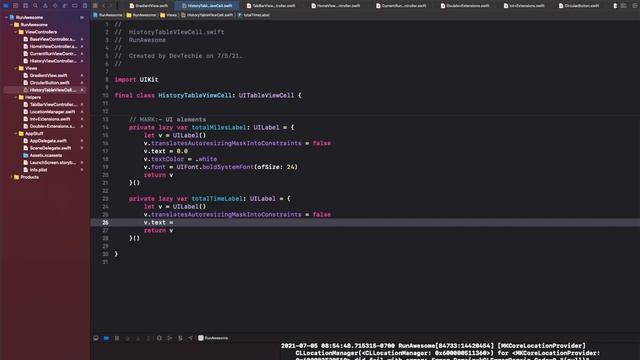The width and height of the screenshot is (640, 360).
Task: Open the Test navigator diamond icon
Action: coord(55,6)
